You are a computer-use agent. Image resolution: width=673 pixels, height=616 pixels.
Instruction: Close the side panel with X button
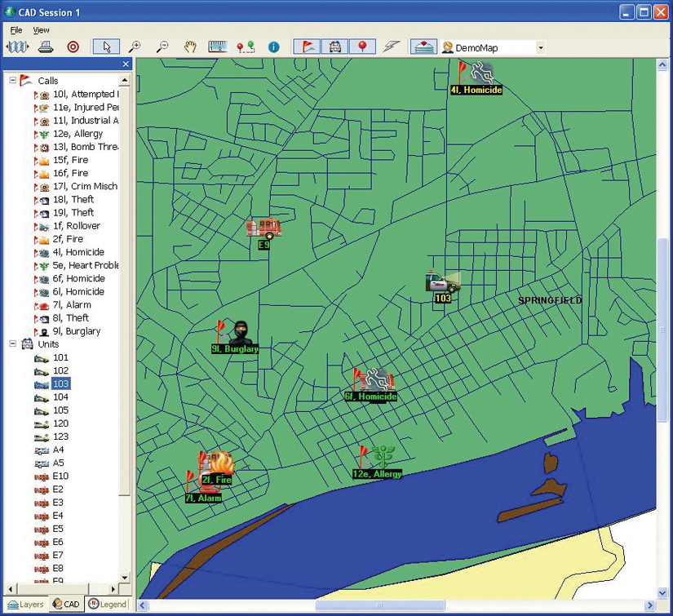coord(126,64)
